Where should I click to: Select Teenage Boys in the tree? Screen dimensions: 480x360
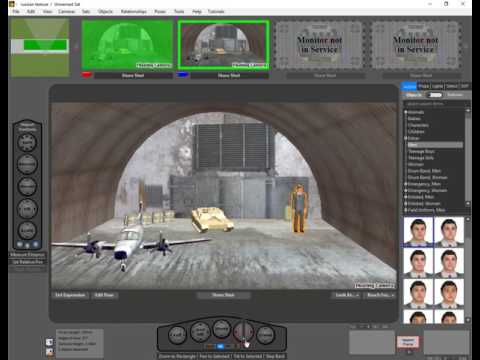click(x=421, y=151)
